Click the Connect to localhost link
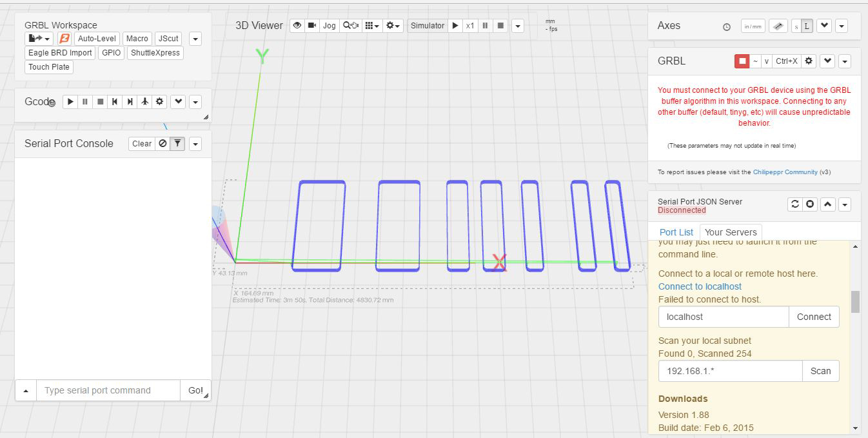Image resolution: width=868 pixels, height=438 pixels. point(700,286)
